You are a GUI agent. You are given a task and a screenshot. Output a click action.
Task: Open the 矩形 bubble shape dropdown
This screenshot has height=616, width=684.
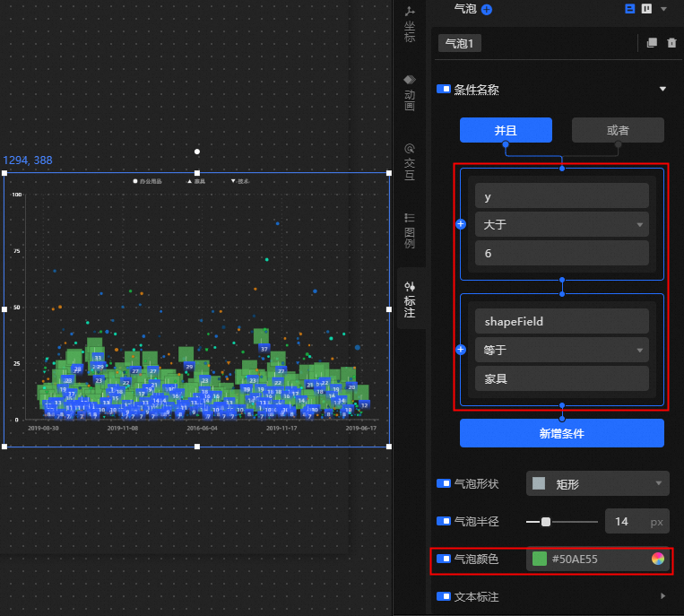tap(597, 484)
